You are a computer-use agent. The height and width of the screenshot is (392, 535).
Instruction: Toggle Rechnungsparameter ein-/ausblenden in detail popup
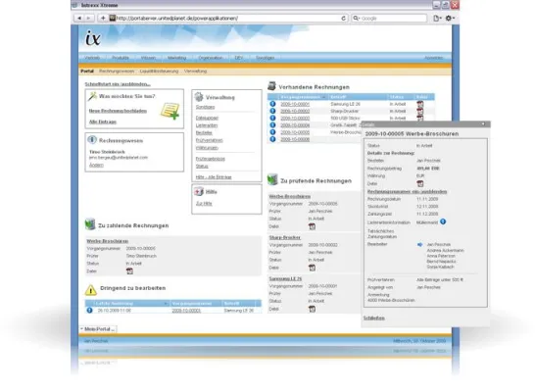coord(407,192)
